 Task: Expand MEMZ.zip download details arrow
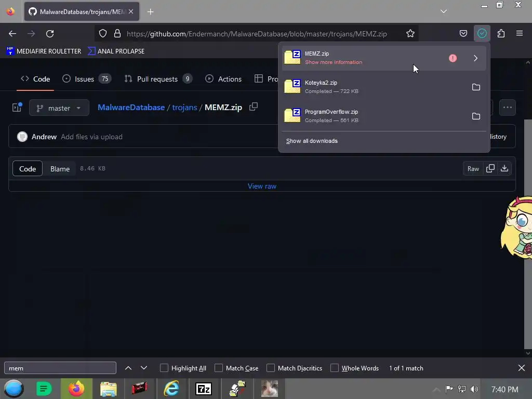476,58
